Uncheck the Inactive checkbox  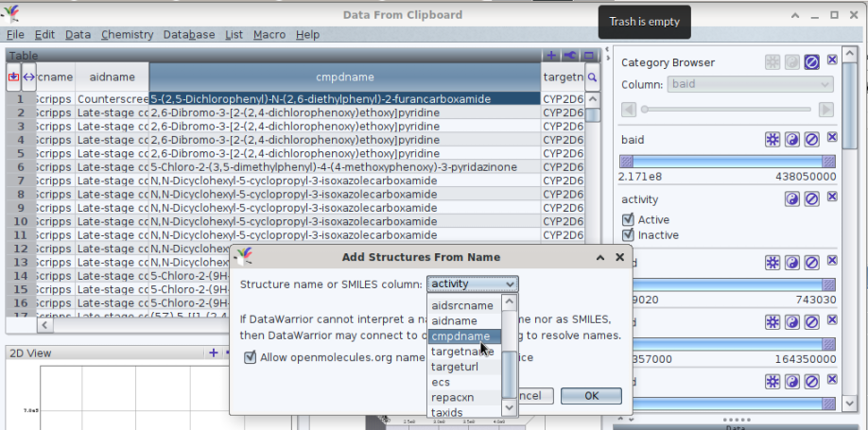[x=628, y=235]
